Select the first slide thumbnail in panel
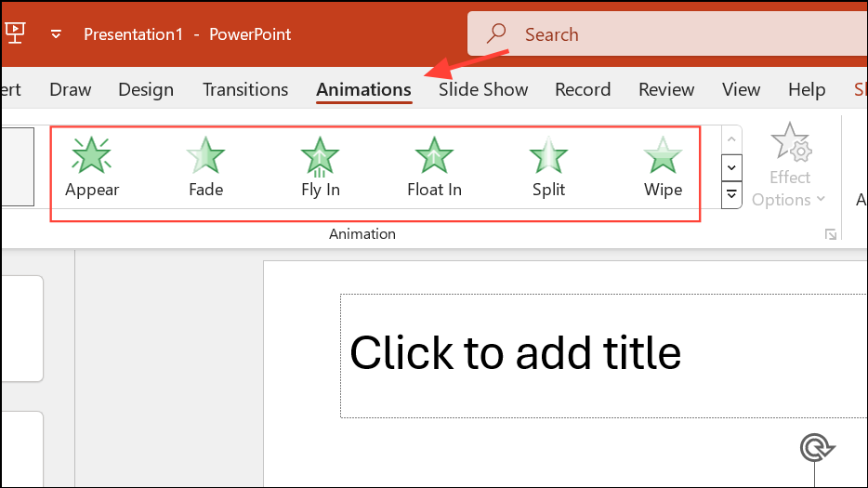 (22, 328)
